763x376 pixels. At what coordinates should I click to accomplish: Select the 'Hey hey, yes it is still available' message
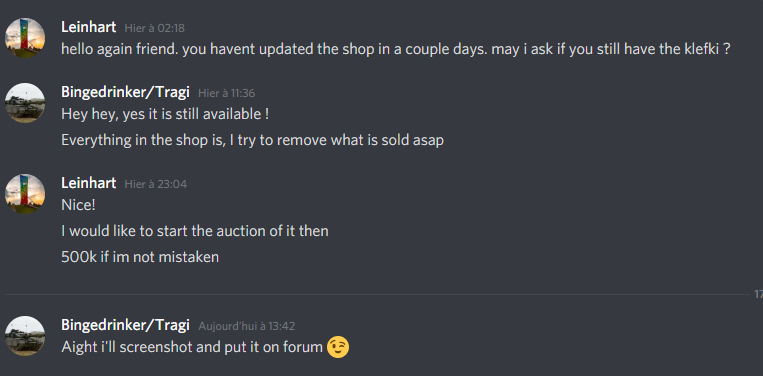[165, 114]
